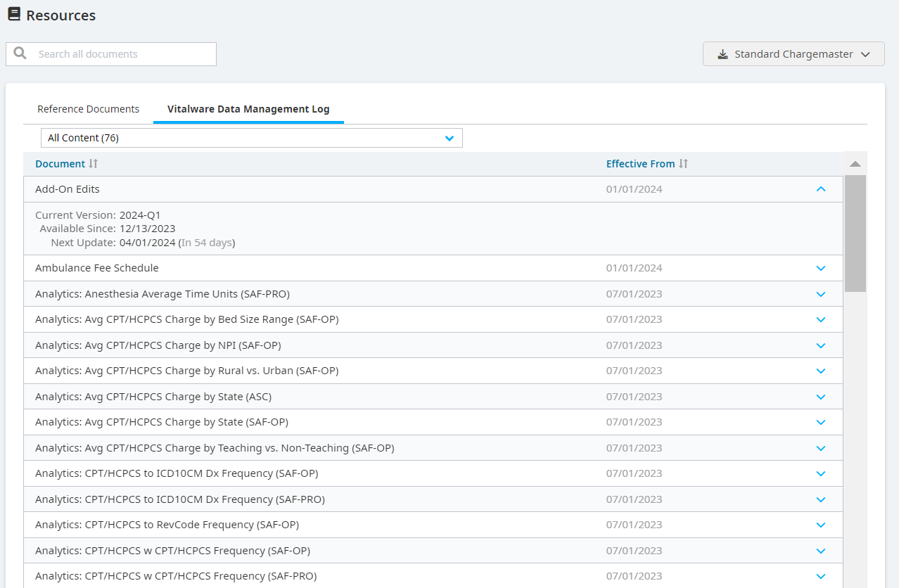Click the download icon on Standard Chargemaster
Screen dimensions: 899x588
click(x=722, y=53)
